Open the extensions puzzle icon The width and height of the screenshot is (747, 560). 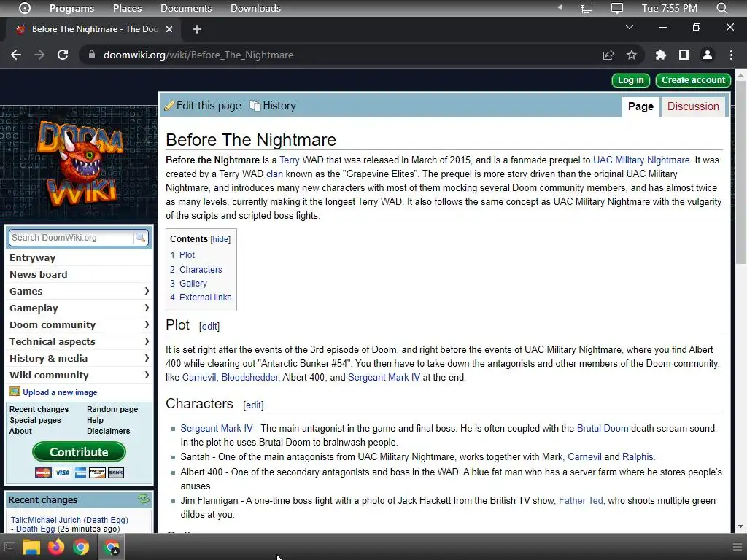click(660, 55)
